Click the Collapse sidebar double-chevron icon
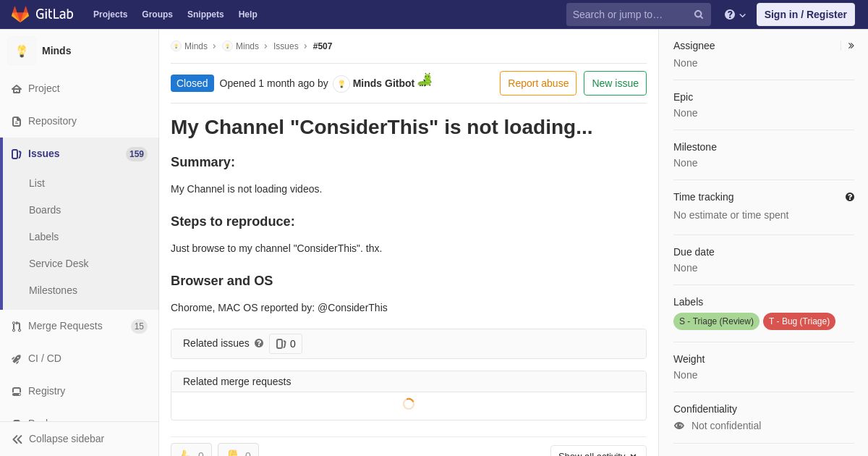The height and width of the screenshot is (456, 868). point(17,439)
